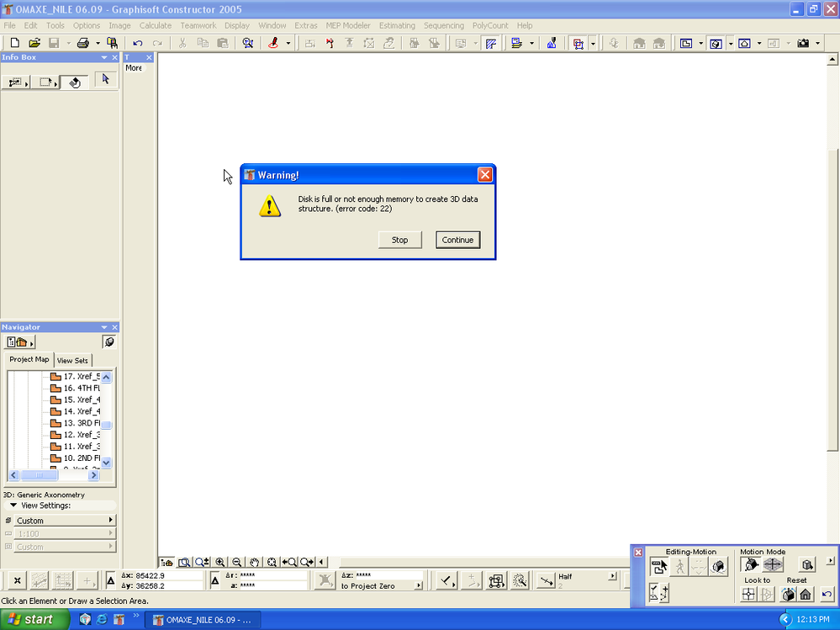This screenshot has width=840, height=630.
Task: Select the '13. 3RD FL' story folder
Action: pos(75,423)
